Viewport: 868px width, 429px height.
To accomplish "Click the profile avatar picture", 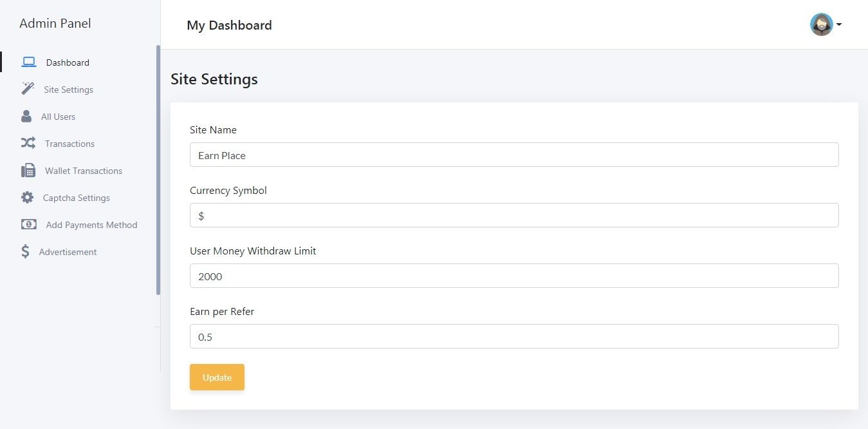I will (x=821, y=24).
